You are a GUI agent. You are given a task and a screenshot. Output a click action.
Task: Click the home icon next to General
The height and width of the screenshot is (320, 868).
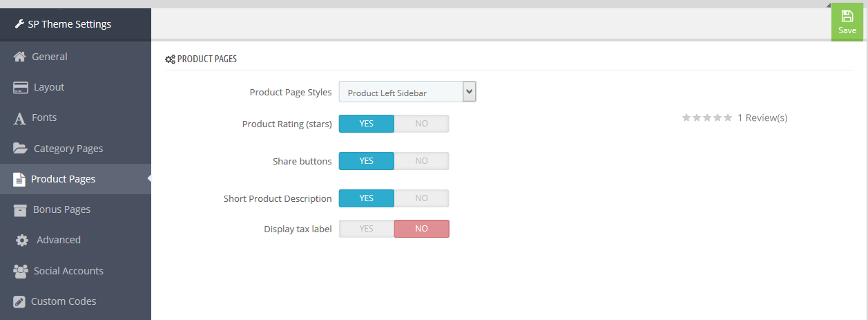coord(20,57)
